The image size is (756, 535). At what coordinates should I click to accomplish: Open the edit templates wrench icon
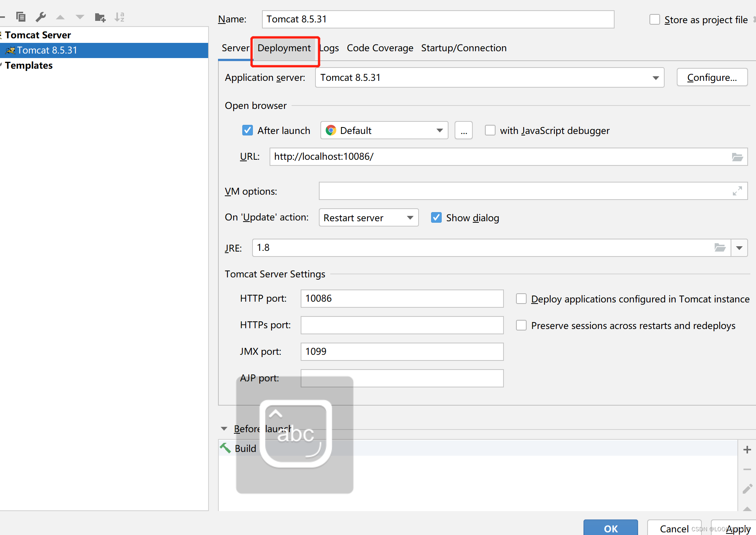tap(41, 17)
